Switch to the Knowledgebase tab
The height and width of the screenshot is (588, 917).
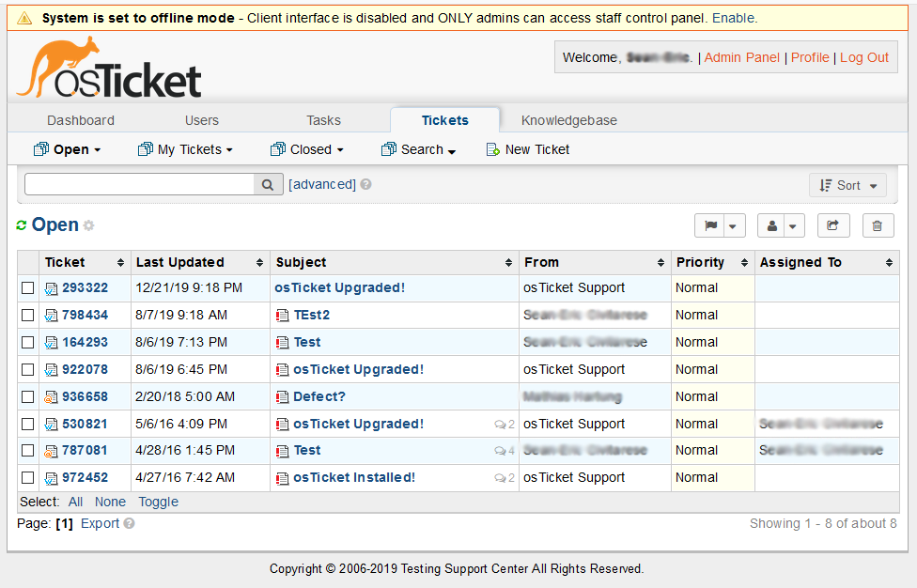coord(569,120)
